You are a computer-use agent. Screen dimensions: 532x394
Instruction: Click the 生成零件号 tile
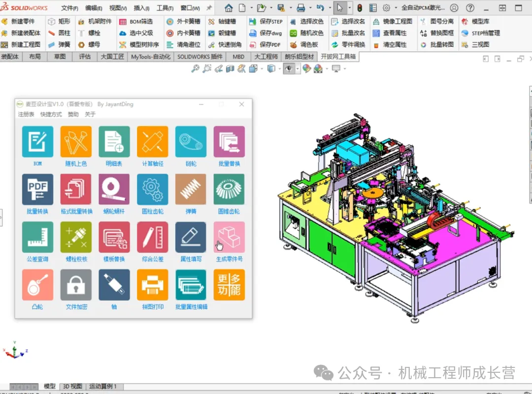point(229,237)
